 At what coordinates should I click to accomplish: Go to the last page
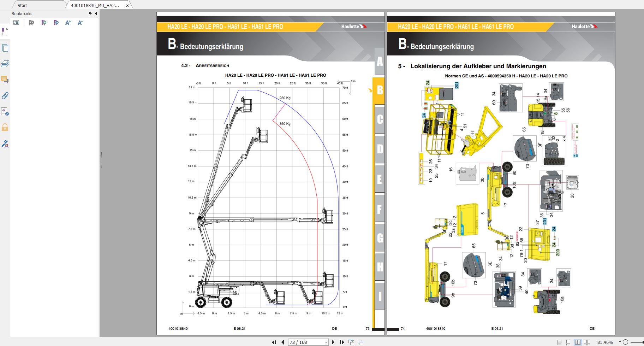[x=341, y=342]
